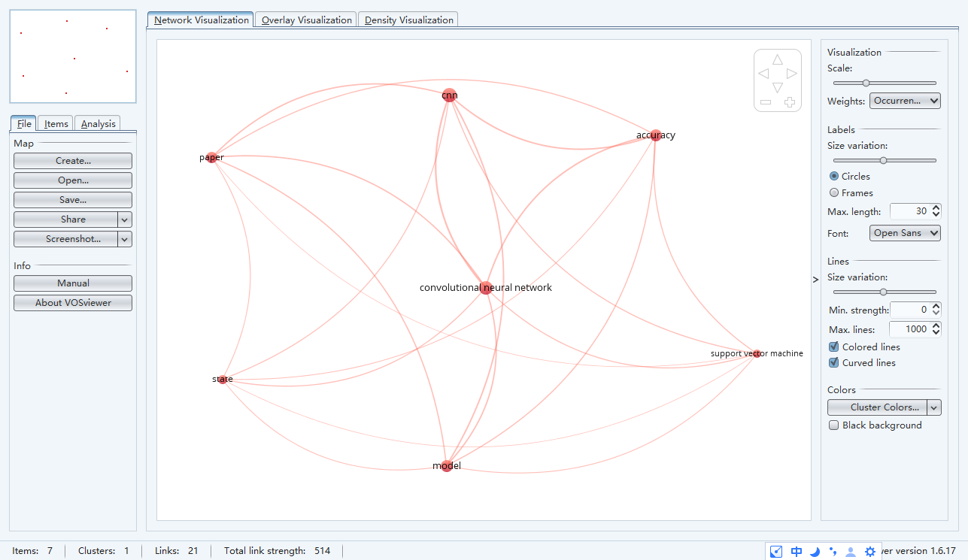Image resolution: width=968 pixels, height=560 pixels.
Task: Click the Links count in status bar
Action: pyautogui.click(x=193, y=551)
